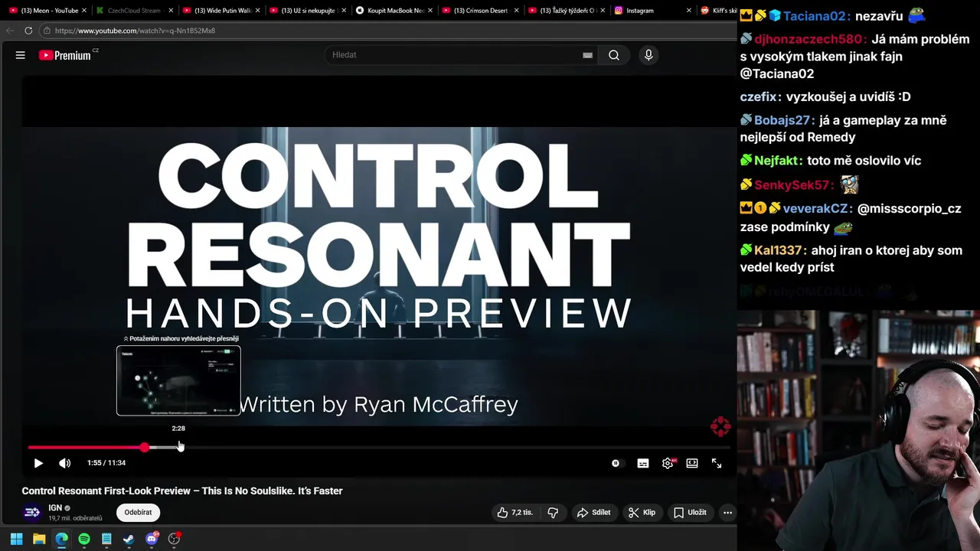Toggle subtitles in the video player
The image size is (980, 551).
(643, 463)
